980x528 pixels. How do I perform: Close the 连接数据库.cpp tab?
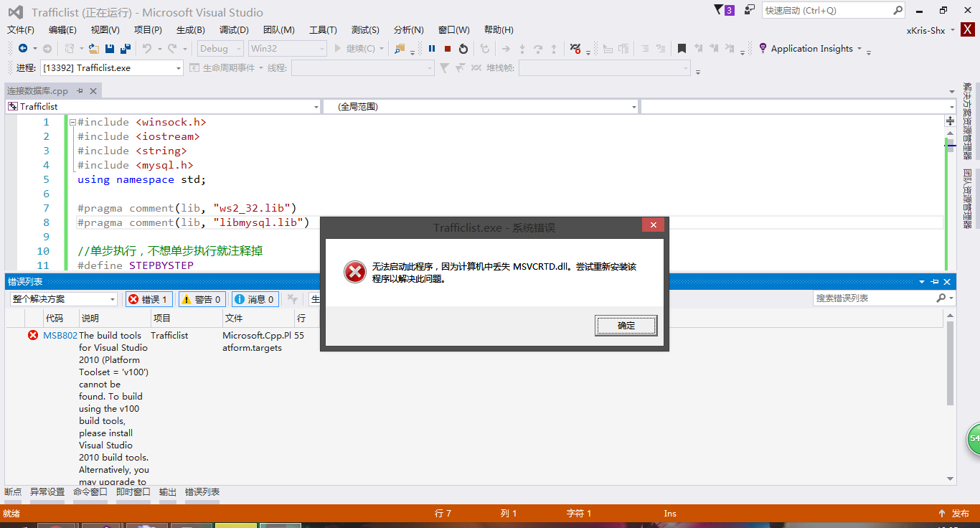(x=93, y=90)
